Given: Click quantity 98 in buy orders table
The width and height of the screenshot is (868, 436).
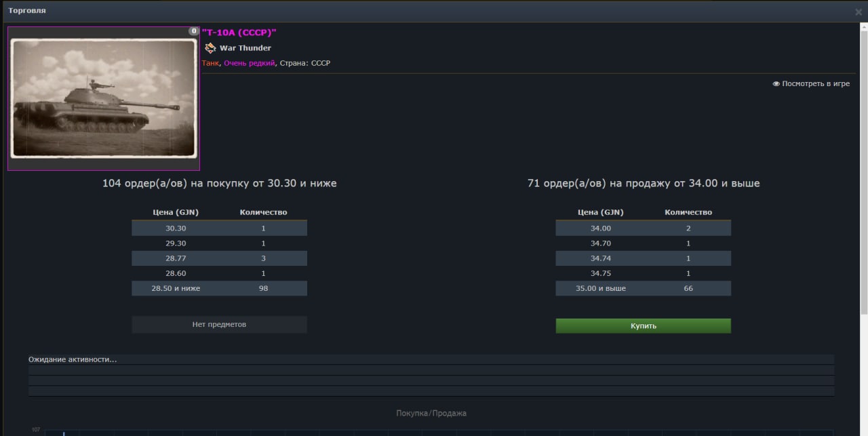Looking at the screenshot, I should pyautogui.click(x=263, y=288).
